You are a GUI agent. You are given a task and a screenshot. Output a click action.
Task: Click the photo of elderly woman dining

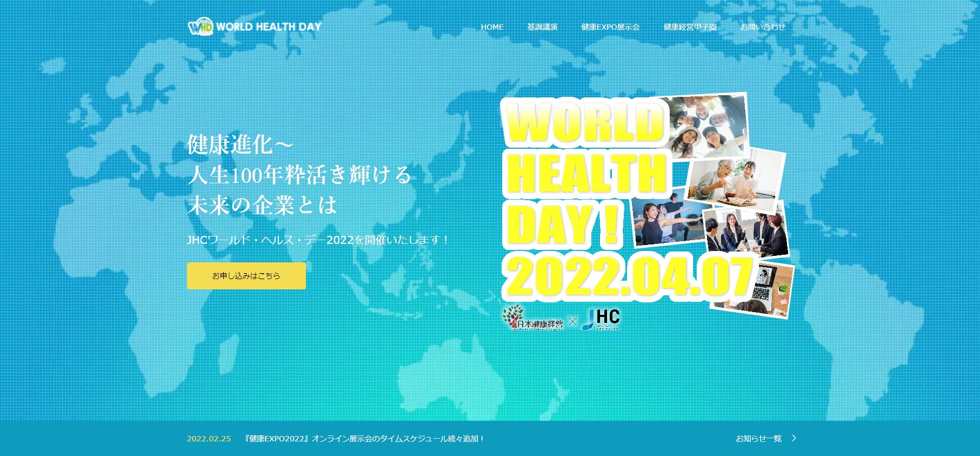point(735,179)
